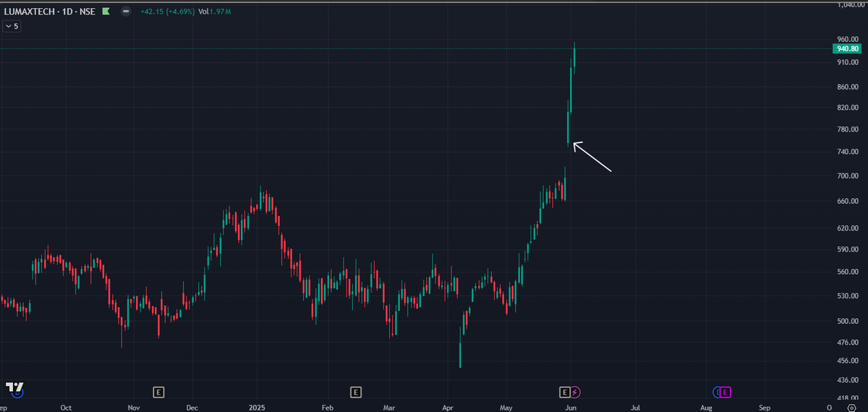Click the 590.00 price axis label

pos(847,249)
